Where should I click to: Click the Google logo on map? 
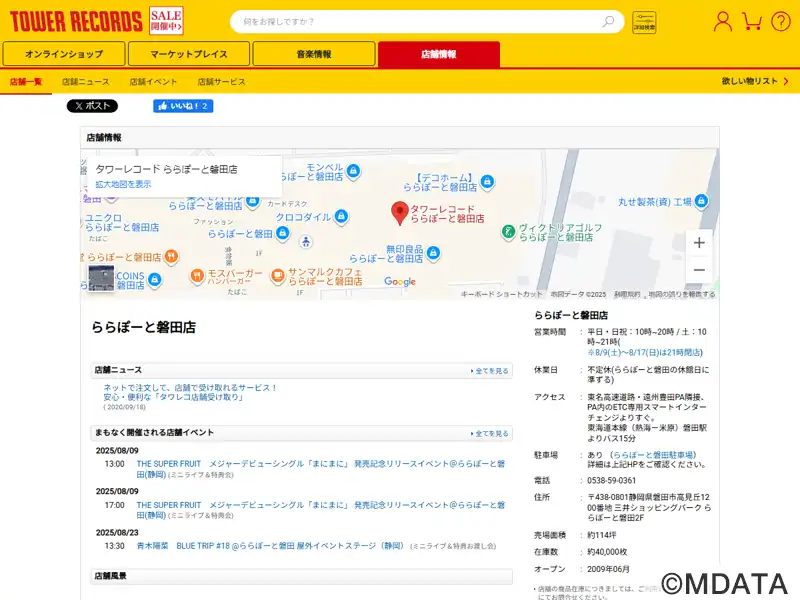pyautogui.click(x=399, y=282)
